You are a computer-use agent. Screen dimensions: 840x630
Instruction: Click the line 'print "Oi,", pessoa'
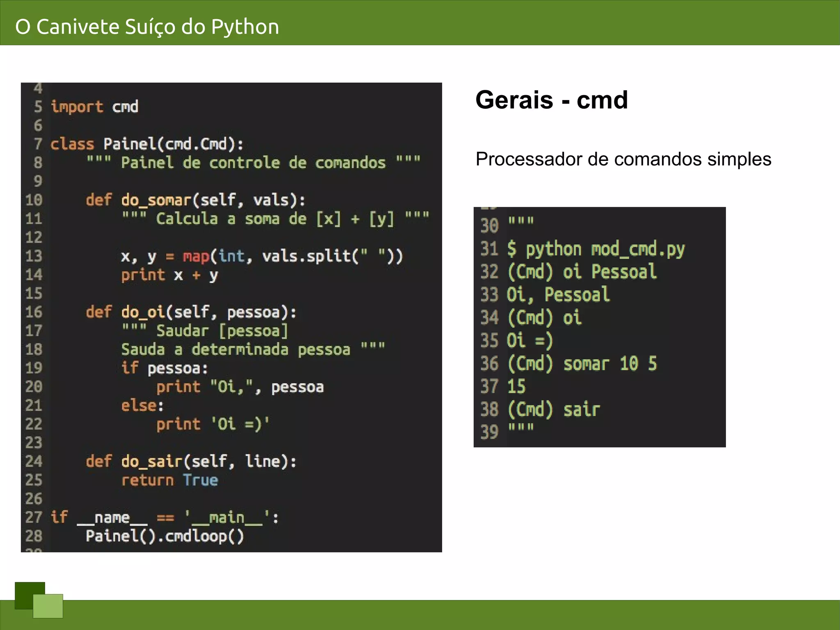(x=240, y=387)
